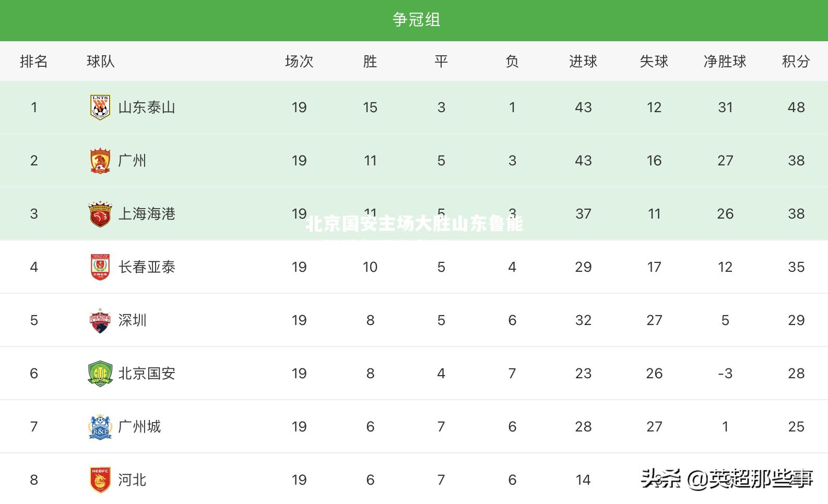Screen dimensions: 828x504
Task: Open the Changchun Yatai team logo
Action: (100, 267)
